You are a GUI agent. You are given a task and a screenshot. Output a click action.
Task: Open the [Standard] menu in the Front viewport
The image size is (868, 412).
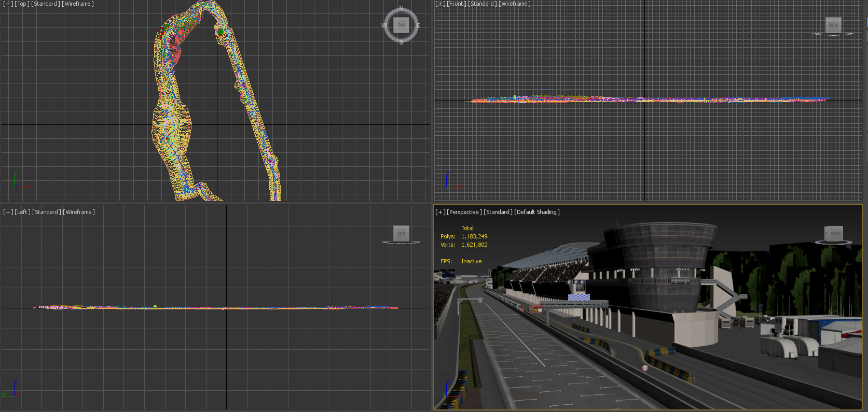(x=483, y=4)
